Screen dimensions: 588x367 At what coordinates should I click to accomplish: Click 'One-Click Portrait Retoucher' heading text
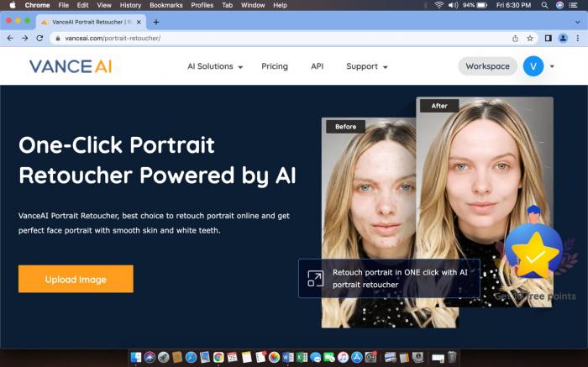click(157, 160)
